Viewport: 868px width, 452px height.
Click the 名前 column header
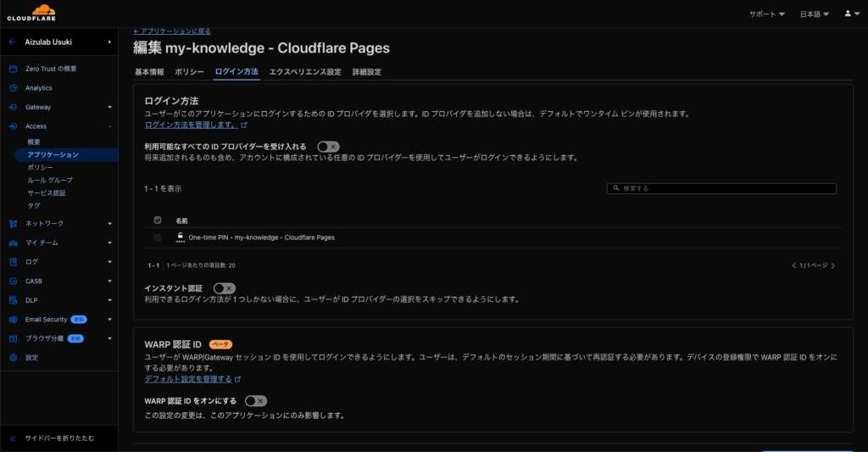(x=181, y=221)
